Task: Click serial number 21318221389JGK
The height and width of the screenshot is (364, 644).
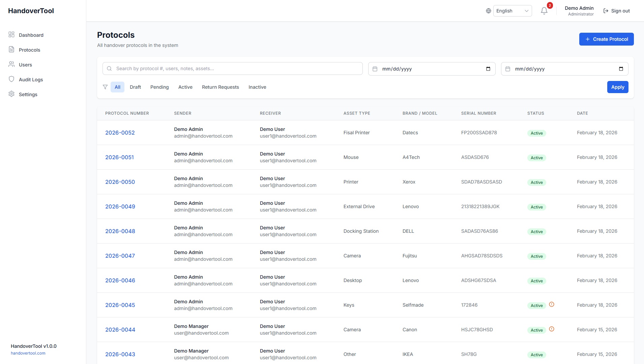Action: click(x=480, y=206)
